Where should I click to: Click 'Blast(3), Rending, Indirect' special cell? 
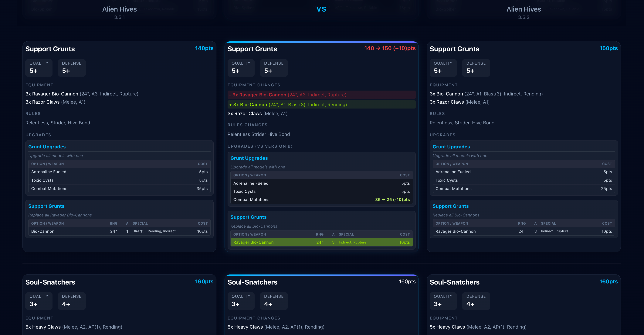[x=154, y=231]
